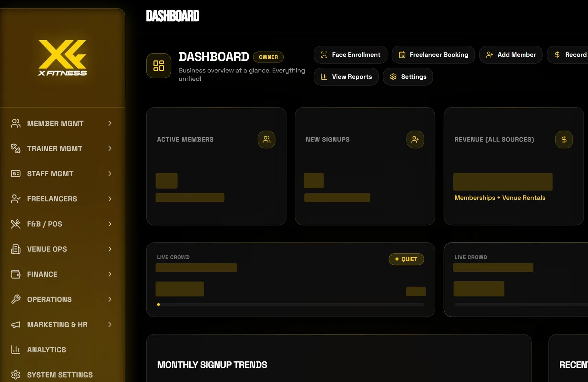Click the Marketing & HR megaphone icon
This screenshot has height=382, width=588.
coord(15,325)
